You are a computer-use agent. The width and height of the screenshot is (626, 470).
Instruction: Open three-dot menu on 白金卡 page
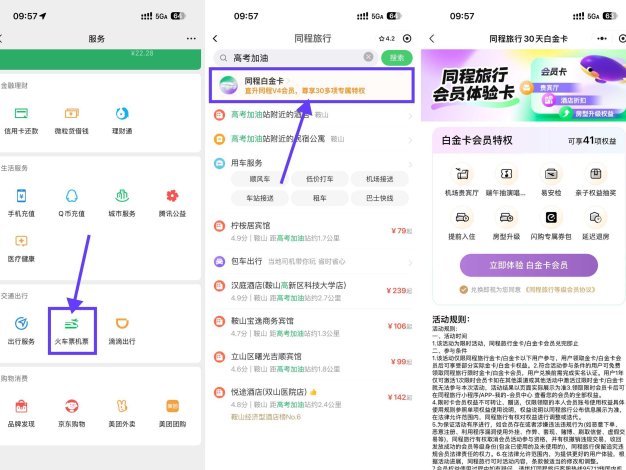point(602,38)
